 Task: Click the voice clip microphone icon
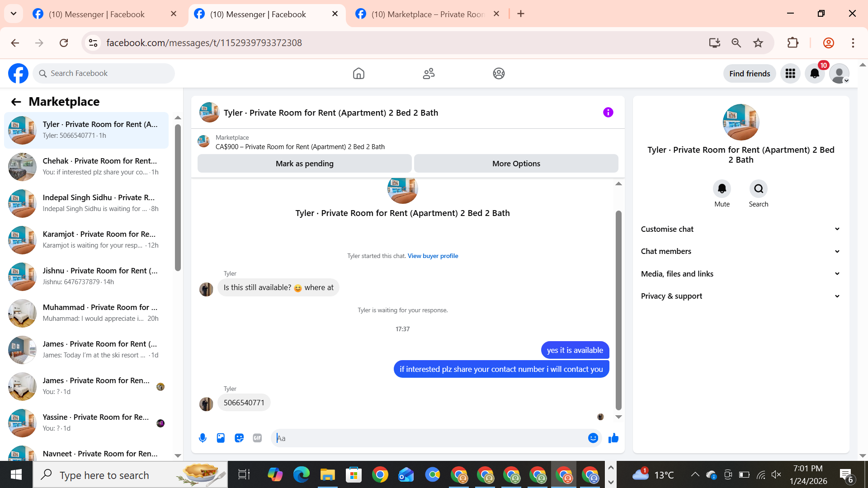pyautogui.click(x=203, y=438)
